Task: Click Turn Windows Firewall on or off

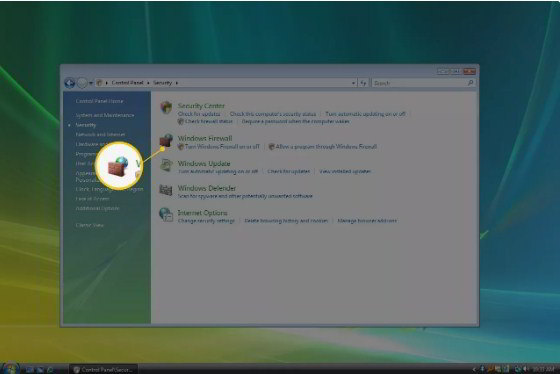Action: [x=222, y=146]
